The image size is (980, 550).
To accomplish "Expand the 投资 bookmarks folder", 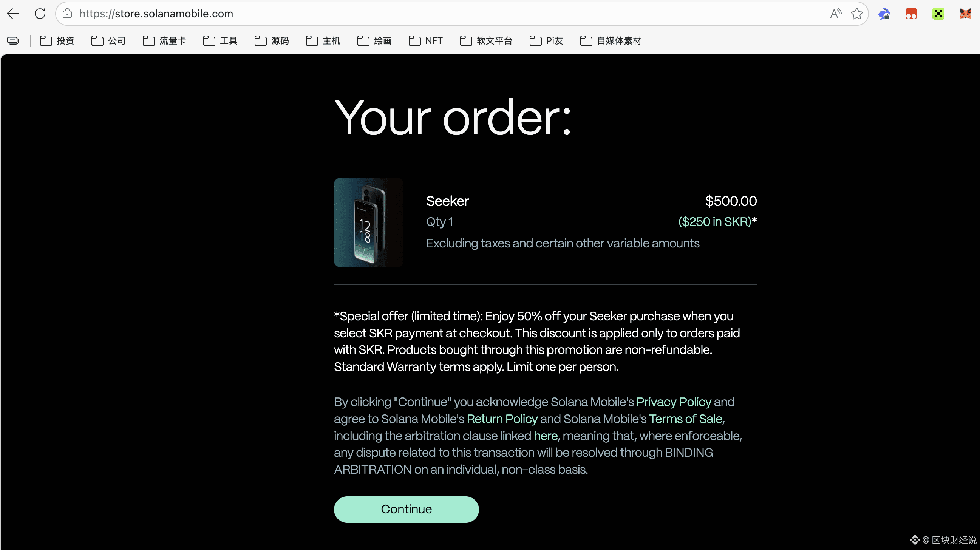I will click(57, 41).
